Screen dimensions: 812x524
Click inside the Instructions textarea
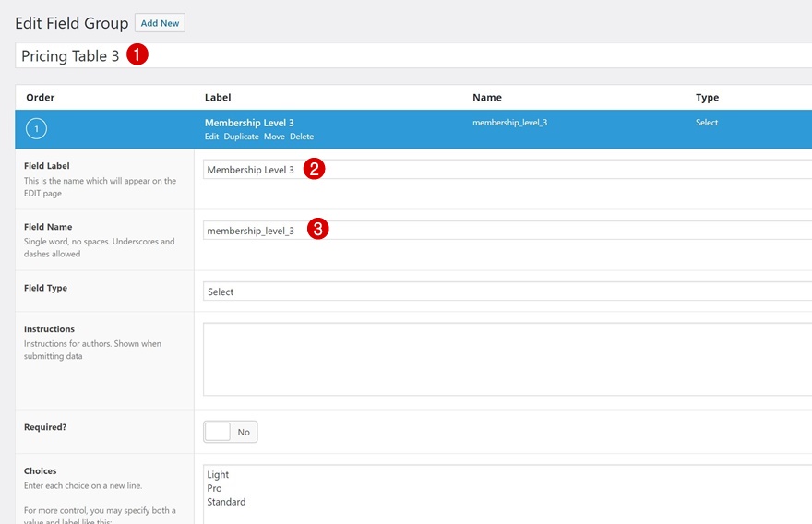[x=506, y=359]
